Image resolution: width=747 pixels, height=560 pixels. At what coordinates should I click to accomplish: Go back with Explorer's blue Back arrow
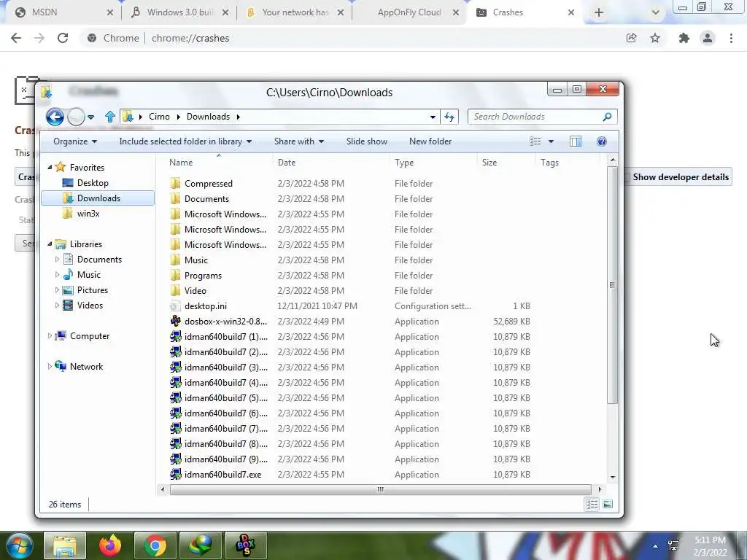click(x=55, y=117)
